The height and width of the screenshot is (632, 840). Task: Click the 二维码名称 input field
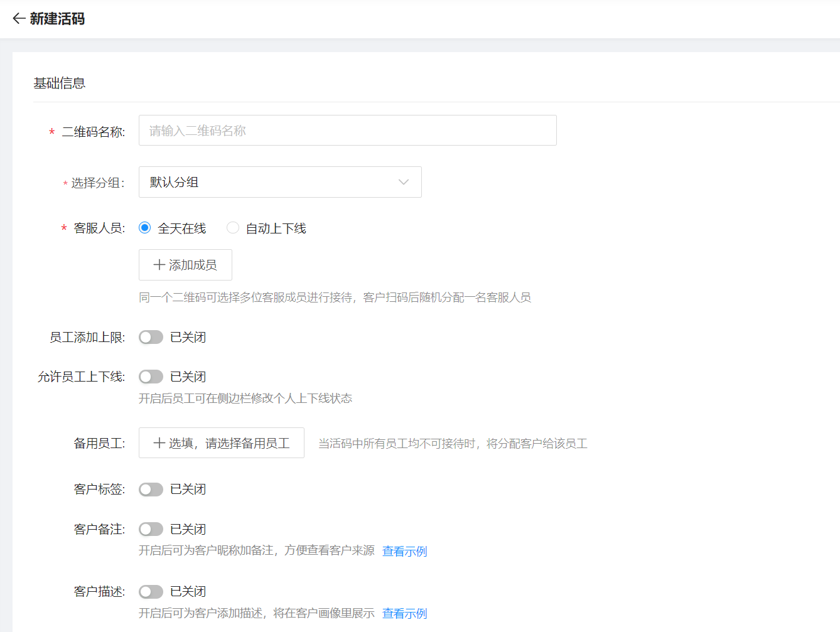[x=347, y=131]
